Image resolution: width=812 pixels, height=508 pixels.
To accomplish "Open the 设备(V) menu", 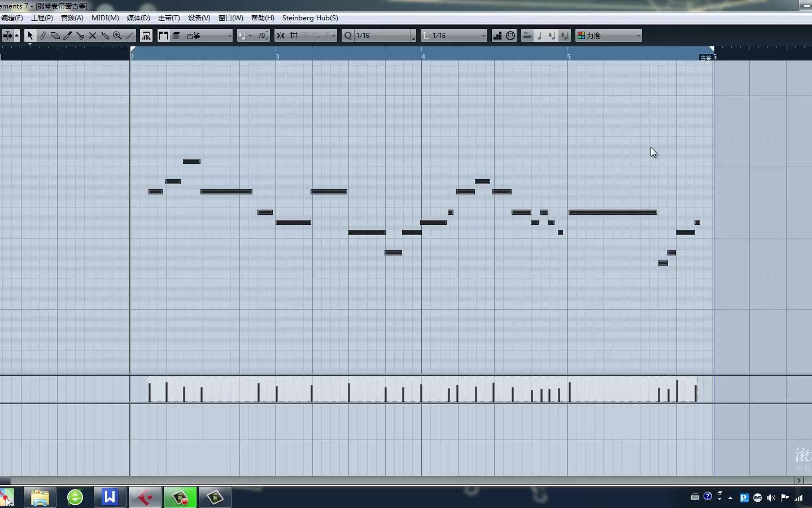I will [199, 18].
